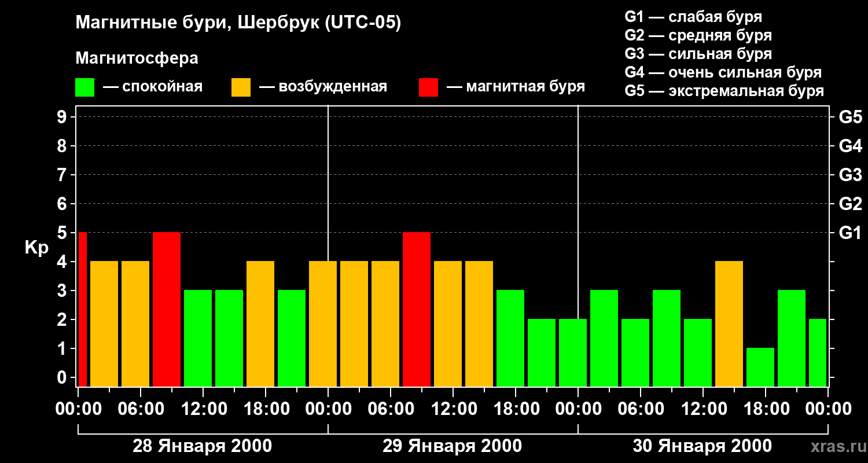Click the narrow red bar at chart start
The width and height of the screenshot is (868, 463).
(83, 310)
